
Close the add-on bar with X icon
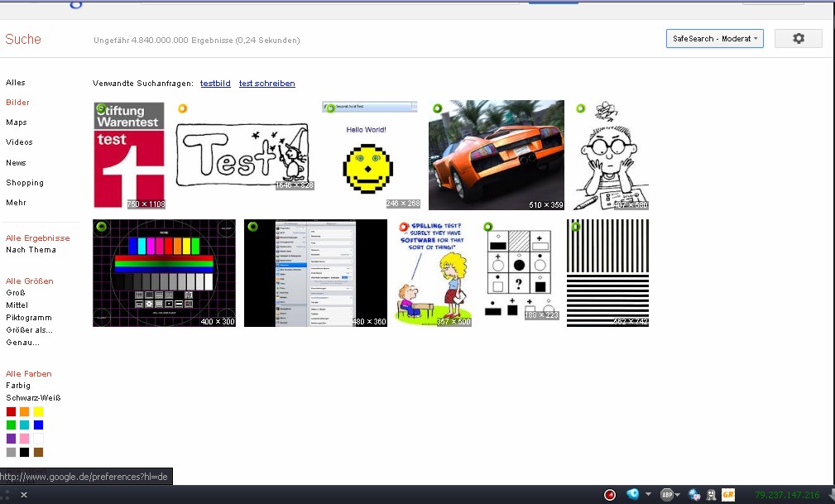[24, 495]
